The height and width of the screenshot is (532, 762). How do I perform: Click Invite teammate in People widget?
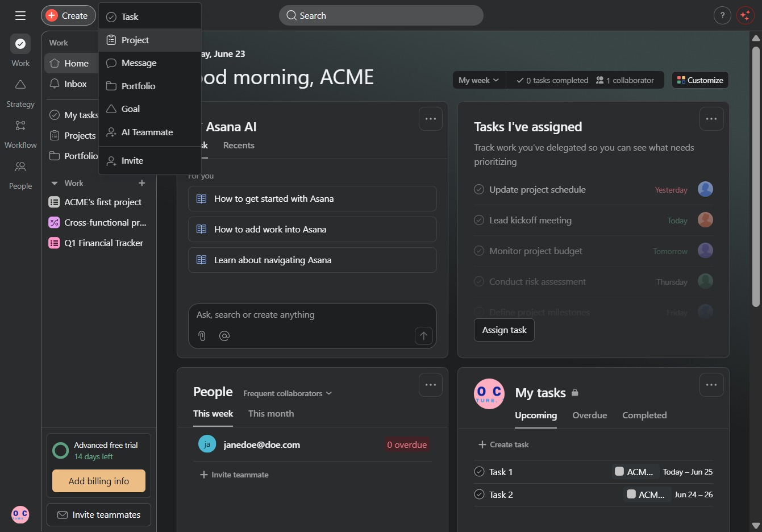click(234, 475)
